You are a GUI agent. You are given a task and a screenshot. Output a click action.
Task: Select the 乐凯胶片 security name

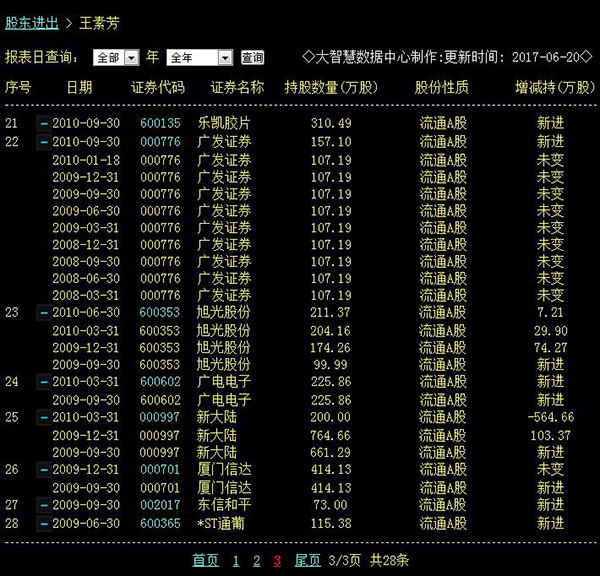(x=224, y=123)
